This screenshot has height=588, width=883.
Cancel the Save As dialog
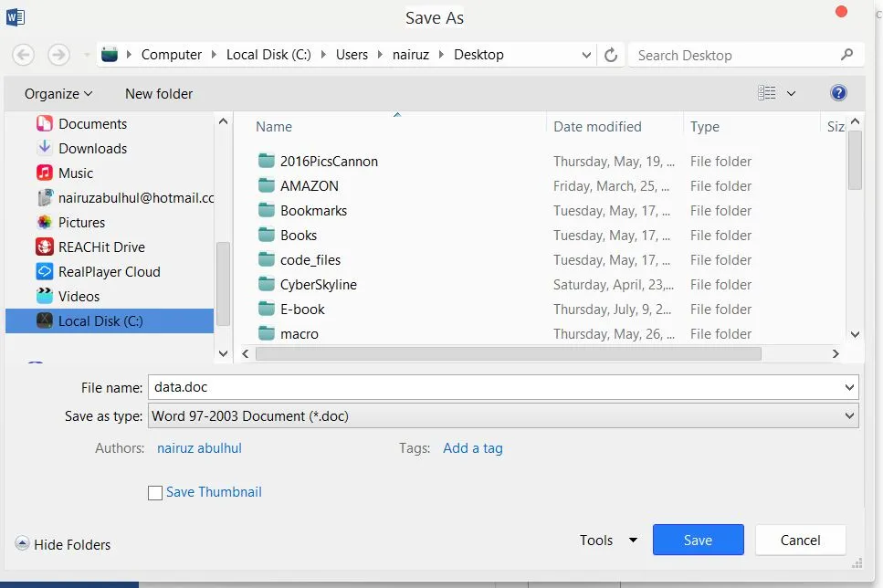click(800, 541)
